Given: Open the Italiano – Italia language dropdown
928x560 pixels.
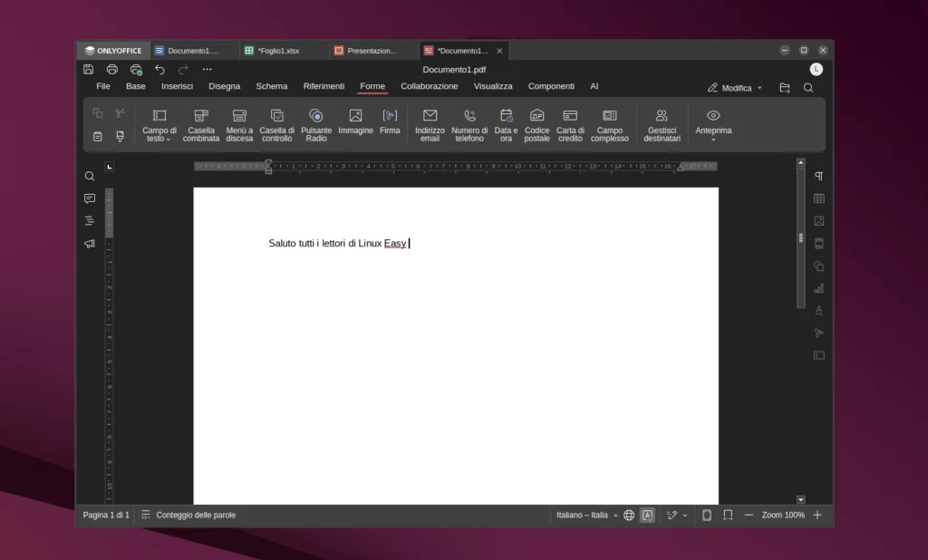Looking at the screenshot, I should click(586, 515).
